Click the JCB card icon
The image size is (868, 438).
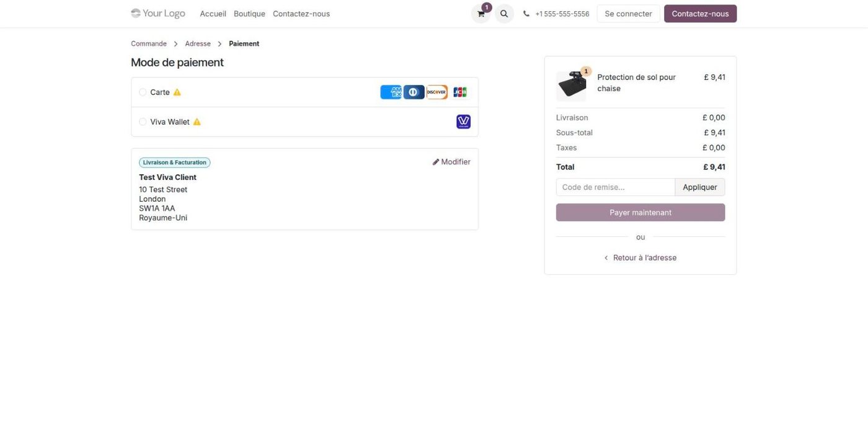(x=460, y=92)
